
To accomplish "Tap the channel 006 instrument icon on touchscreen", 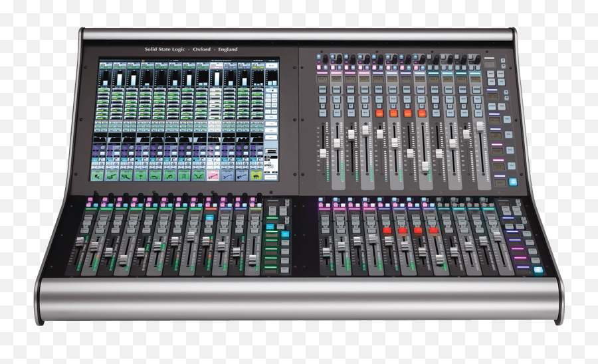I will [x=169, y=175].
